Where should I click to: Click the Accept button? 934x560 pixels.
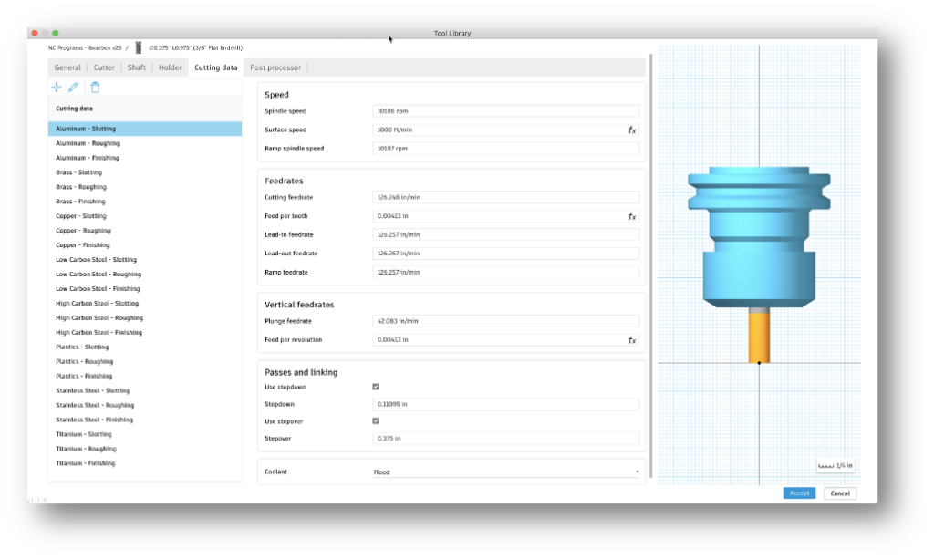799,493
